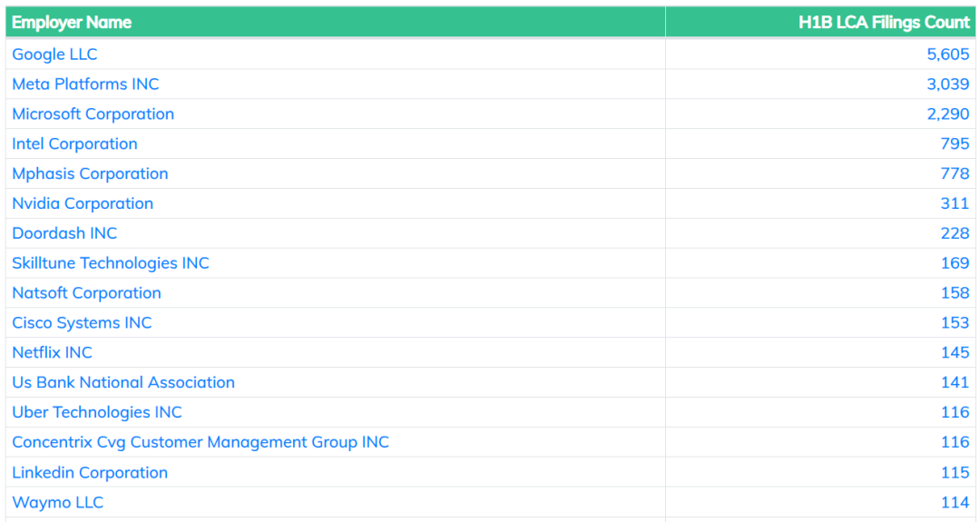Screen dimensions: 980x522
Task: Click Netflix filings count 145
Action: tap(955, 352)
